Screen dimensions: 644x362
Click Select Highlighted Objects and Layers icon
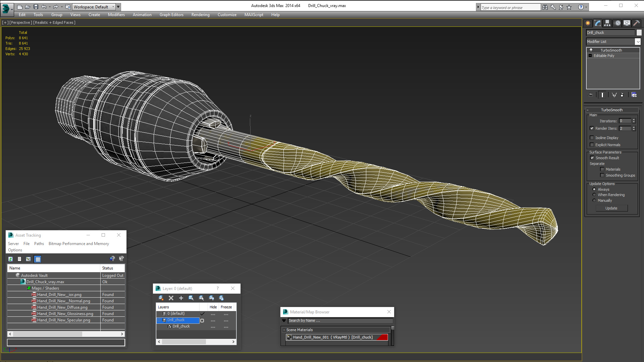(x=191, y=298)
